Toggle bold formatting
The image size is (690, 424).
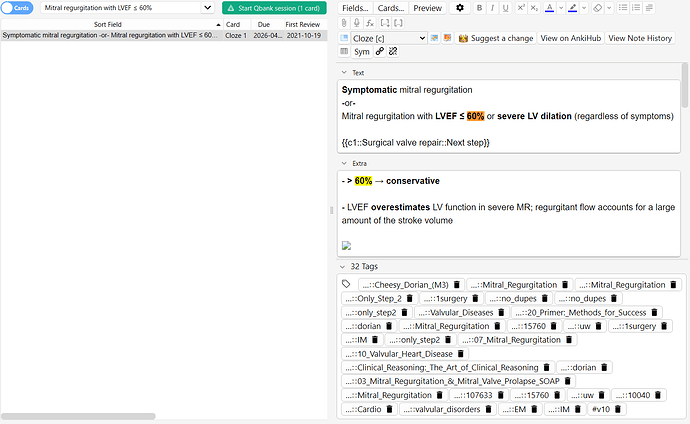click(479, 8)
